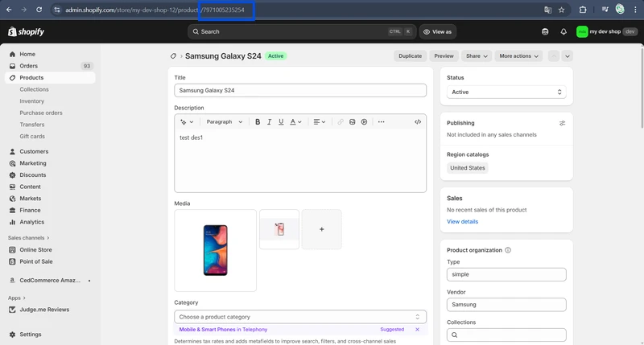The width and height of the screenshot is (644, 345).
Task: Toggle bold formatting in description
Action: pos(258,122)
